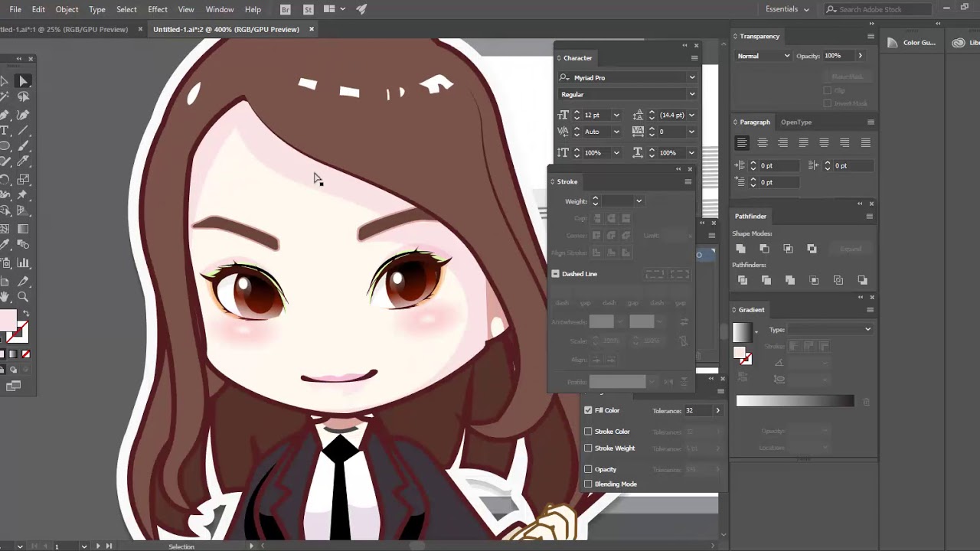Image resolution: width=980 pixels, height=551 pixels.
Task: Open the font style dropdown Regular
Action: pos(691,94)
